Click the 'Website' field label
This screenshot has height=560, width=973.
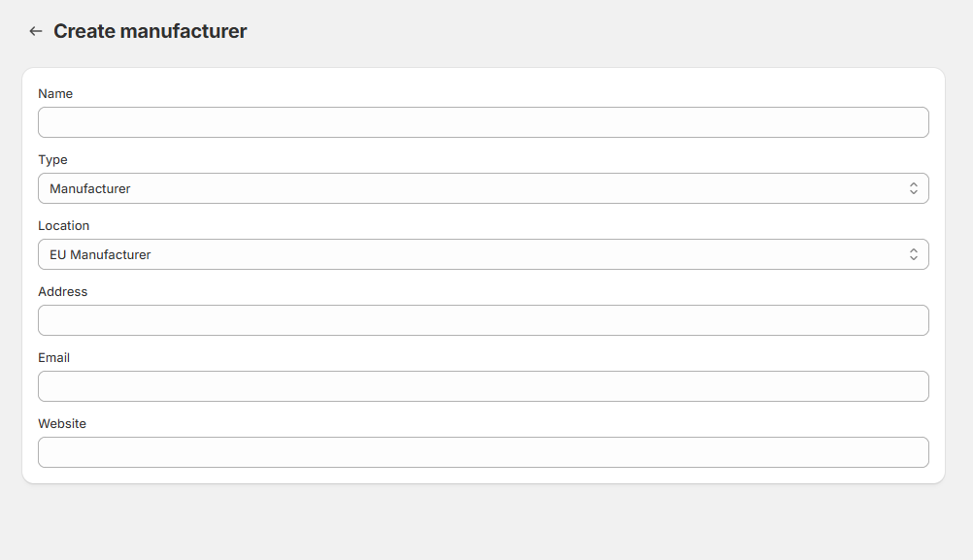click(62, 423)
